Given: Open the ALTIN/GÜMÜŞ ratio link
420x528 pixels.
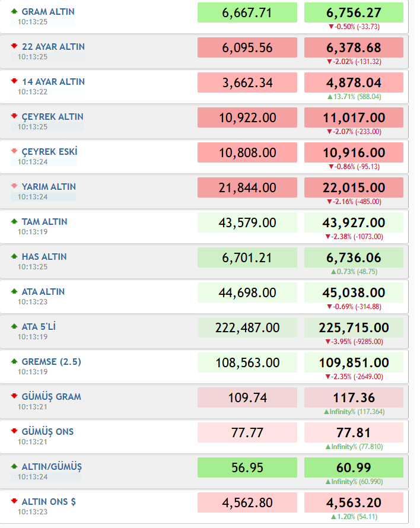Looking at the screenshot, I should coord(52,467).
